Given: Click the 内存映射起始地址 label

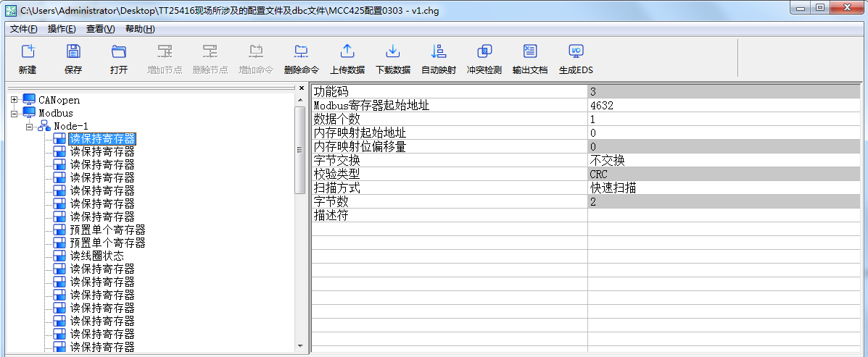Looking at the screenshot, I should pos(360,133).
